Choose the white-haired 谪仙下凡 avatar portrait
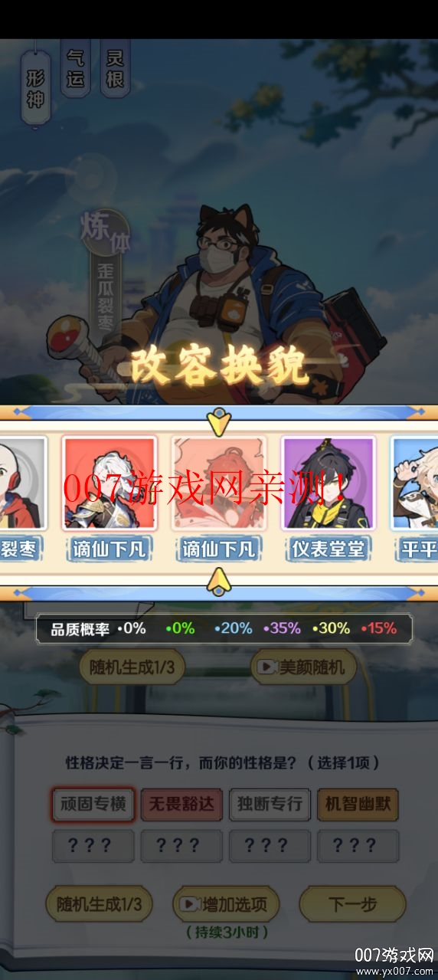The height and width of the screenshot is (980, 438). tap(109, 483)
